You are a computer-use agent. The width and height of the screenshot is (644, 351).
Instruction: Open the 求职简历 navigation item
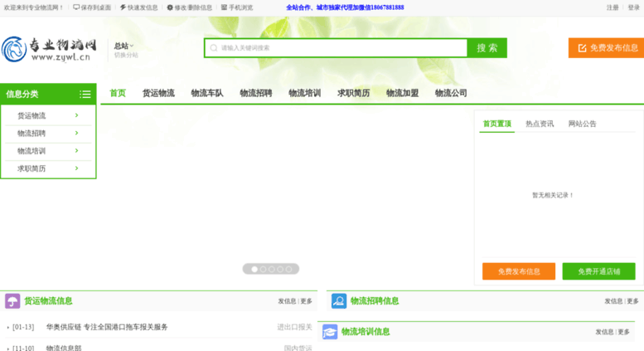(x=354, y=93)
